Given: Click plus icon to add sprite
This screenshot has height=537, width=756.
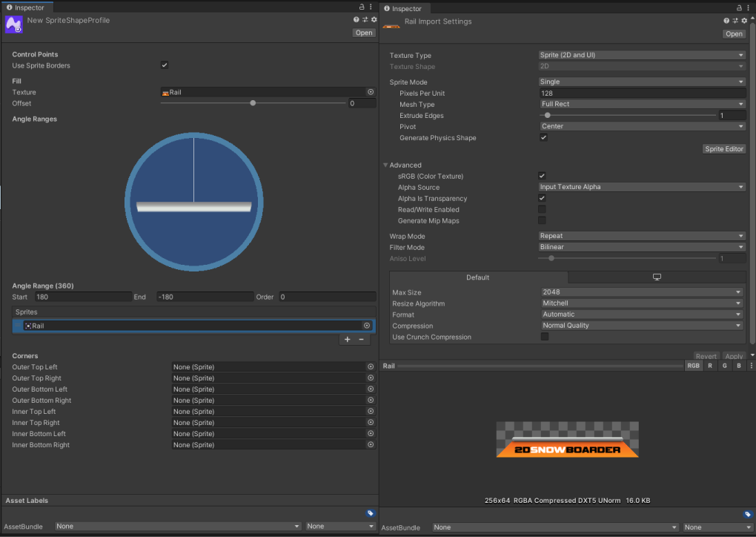Looking at the screenshot, I should tap(348, 339).
